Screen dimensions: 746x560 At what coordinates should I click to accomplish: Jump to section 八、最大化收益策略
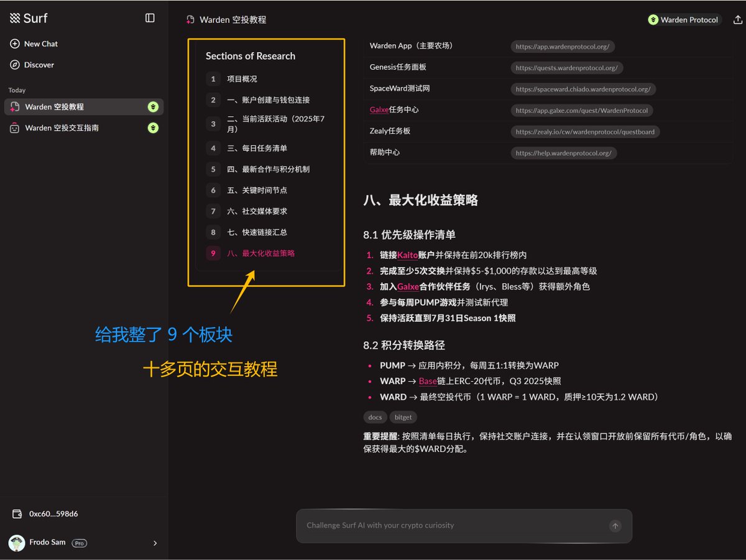coord(260,254)
